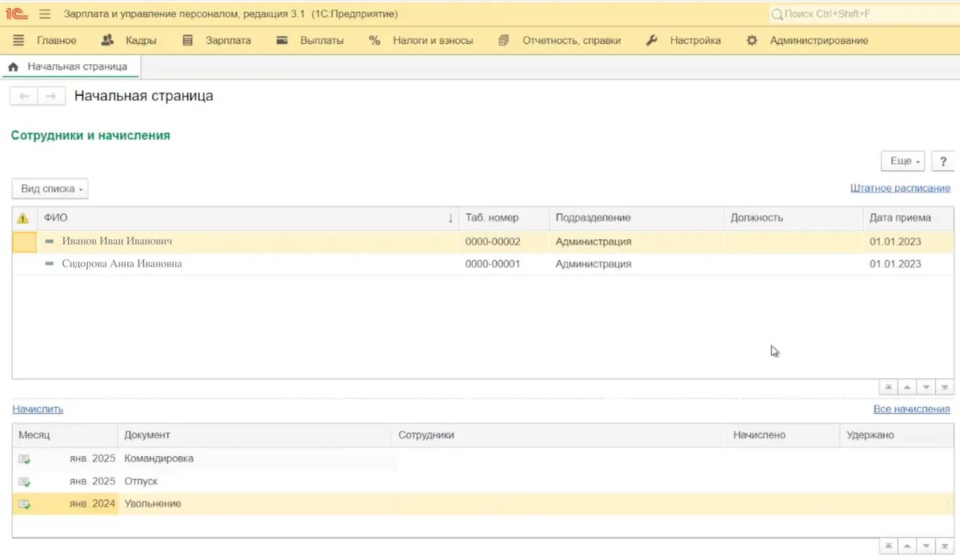This screenshot has width=960, height=560.
Task: Select the Увольнение document row
Action: (x=483, y=503)
